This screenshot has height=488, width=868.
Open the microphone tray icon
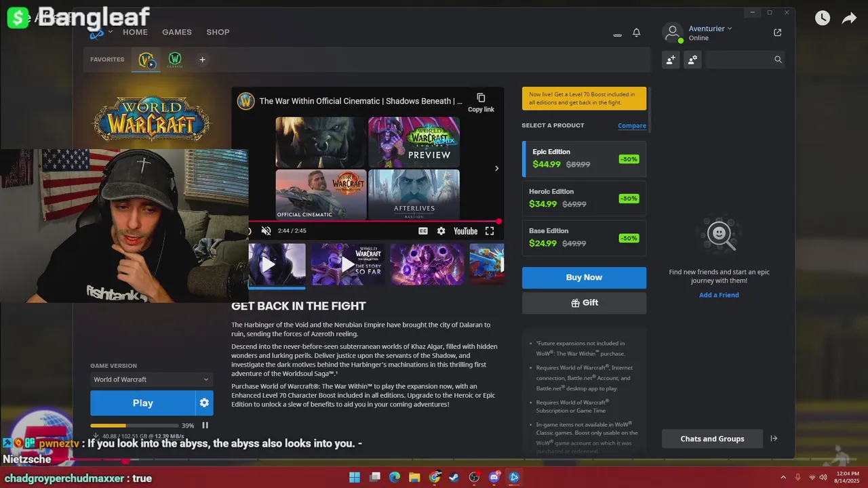coord(798,477)
